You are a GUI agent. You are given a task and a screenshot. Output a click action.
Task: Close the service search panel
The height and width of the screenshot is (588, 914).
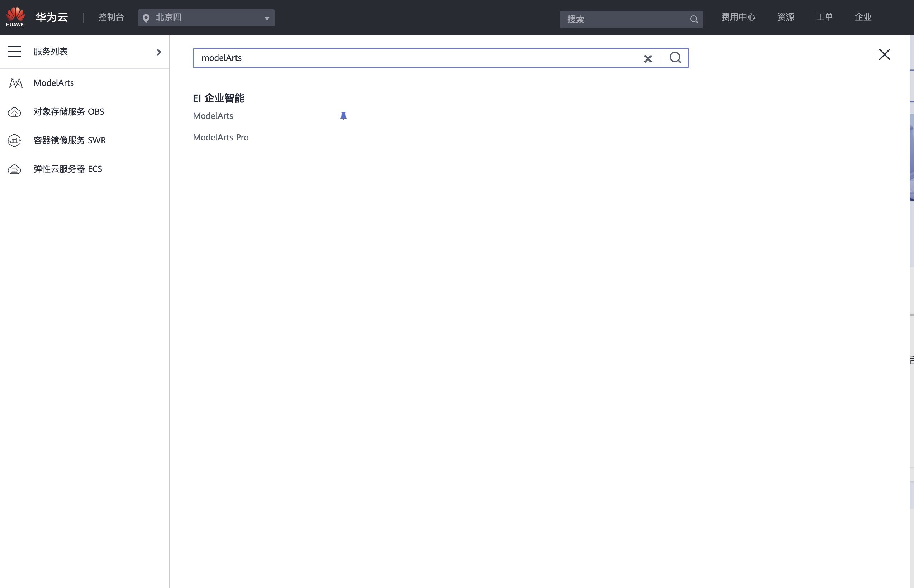[x=884, y=54]
